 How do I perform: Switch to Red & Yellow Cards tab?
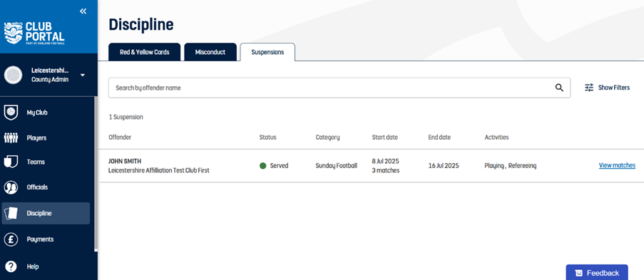coord(145,52)
